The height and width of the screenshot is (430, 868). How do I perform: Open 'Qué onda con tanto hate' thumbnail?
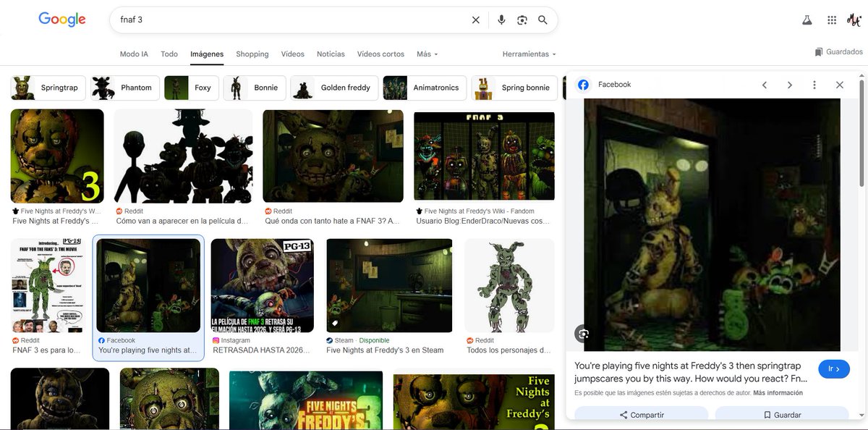[333, 156]
